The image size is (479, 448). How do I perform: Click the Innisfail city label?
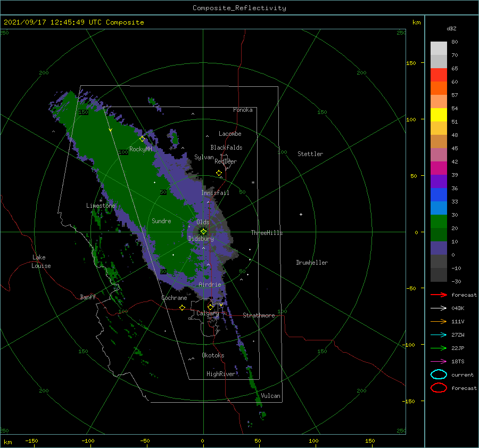click(215, 193)
